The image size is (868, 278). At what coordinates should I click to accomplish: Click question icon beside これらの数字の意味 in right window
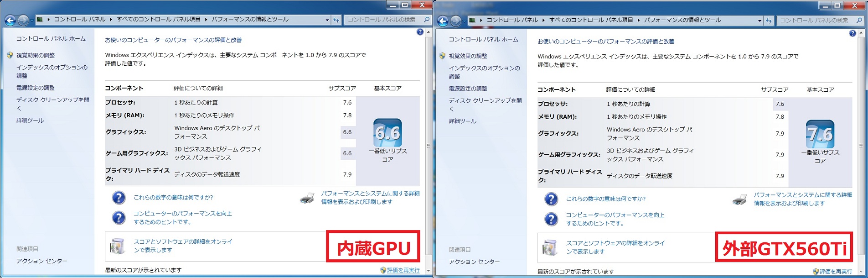pos(552,199)
